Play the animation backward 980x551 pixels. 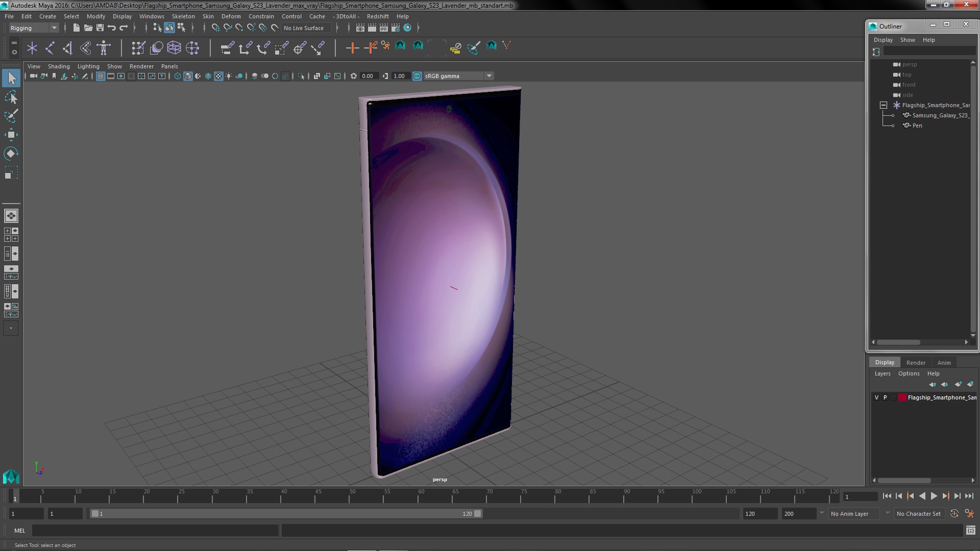922,496
